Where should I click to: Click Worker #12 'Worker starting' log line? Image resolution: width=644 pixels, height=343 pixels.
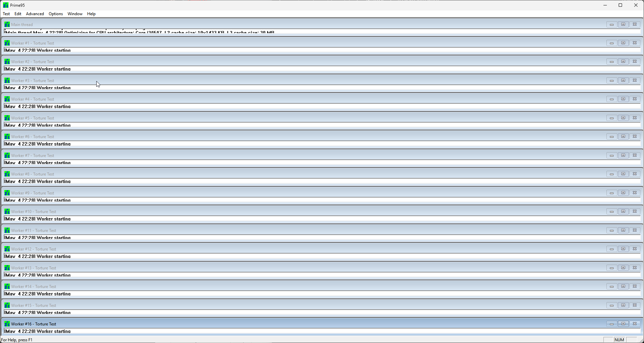[38, 256]
